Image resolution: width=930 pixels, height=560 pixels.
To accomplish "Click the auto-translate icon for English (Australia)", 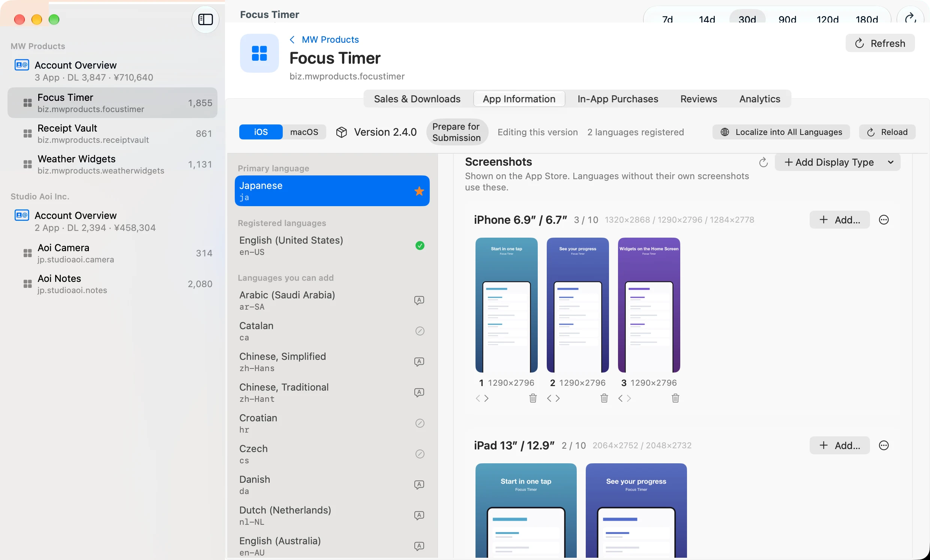I will point(419,547).
